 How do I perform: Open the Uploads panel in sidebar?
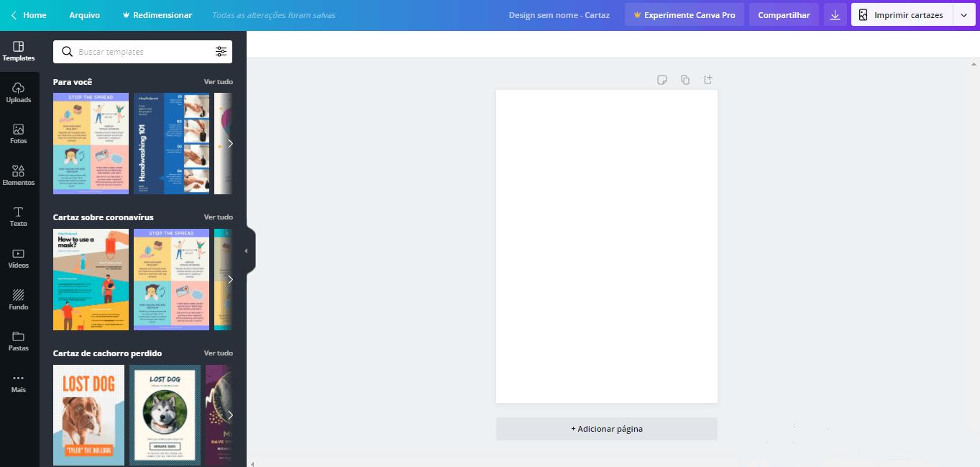[19, 92]
